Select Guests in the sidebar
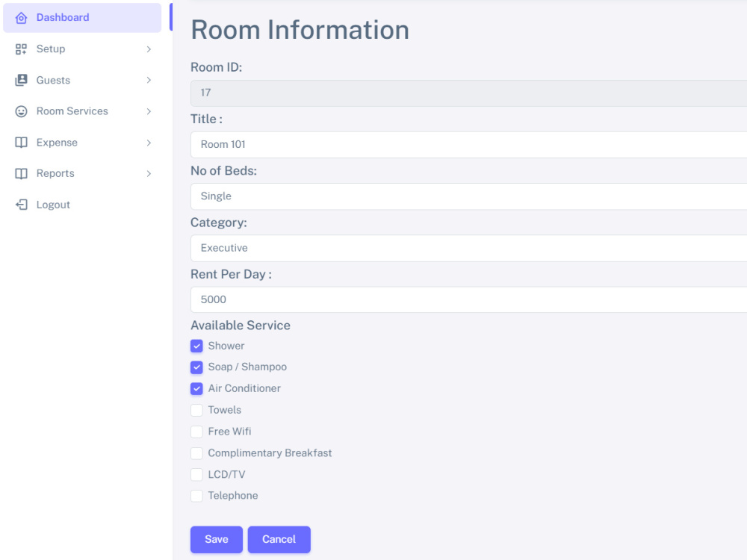This screenshot has height=560, width=747. click(82, 80)
